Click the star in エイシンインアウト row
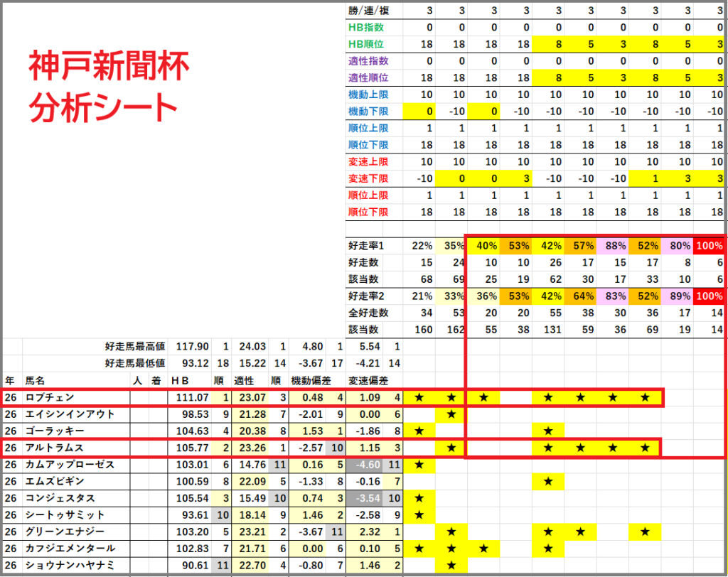Image resolution: width=728 pixels, height=577 pixels. point(451,414)
